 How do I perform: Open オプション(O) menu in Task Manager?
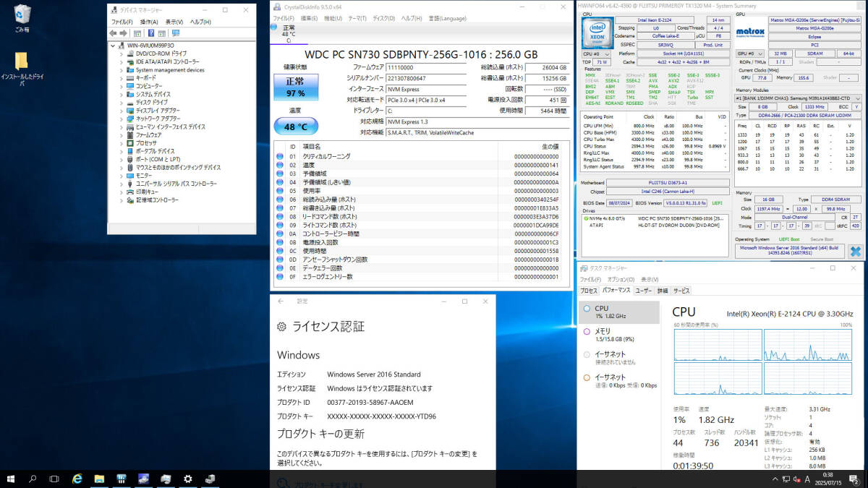pyautogui.click(x=621, y=279)
